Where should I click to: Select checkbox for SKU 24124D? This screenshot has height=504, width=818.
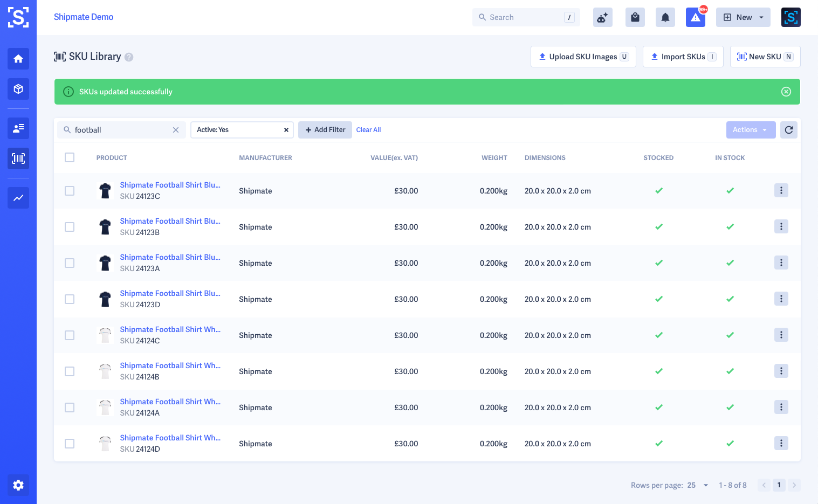pyautogui.click(x=70, y=444)
